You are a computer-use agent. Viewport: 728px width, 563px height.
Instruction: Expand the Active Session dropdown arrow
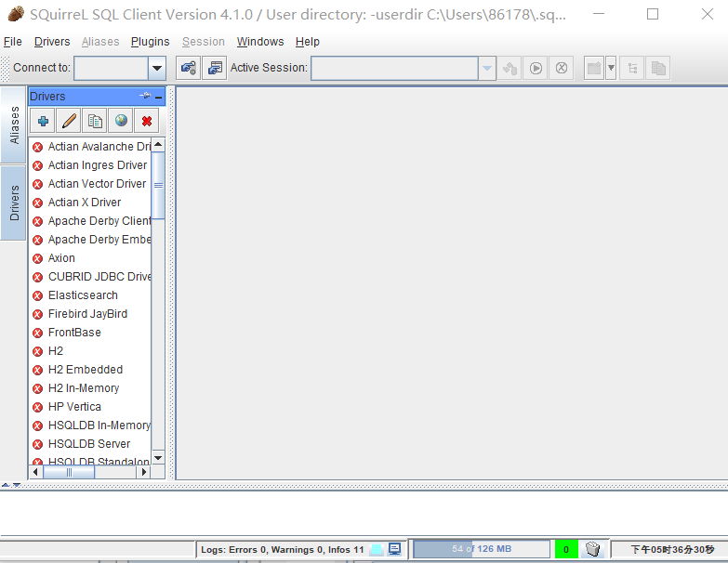(x=487, y=68)
